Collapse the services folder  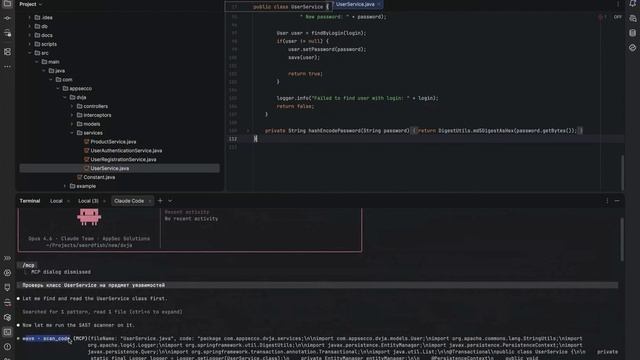(72, 133)
